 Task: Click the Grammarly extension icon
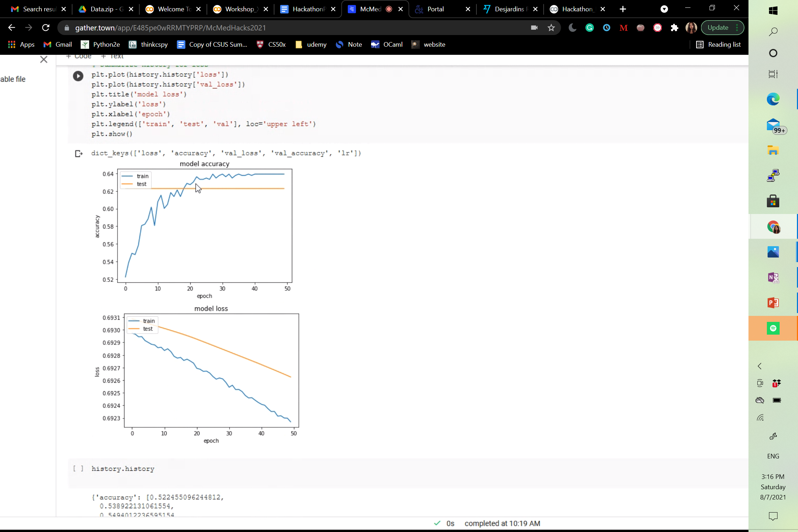tap(590, 28)
